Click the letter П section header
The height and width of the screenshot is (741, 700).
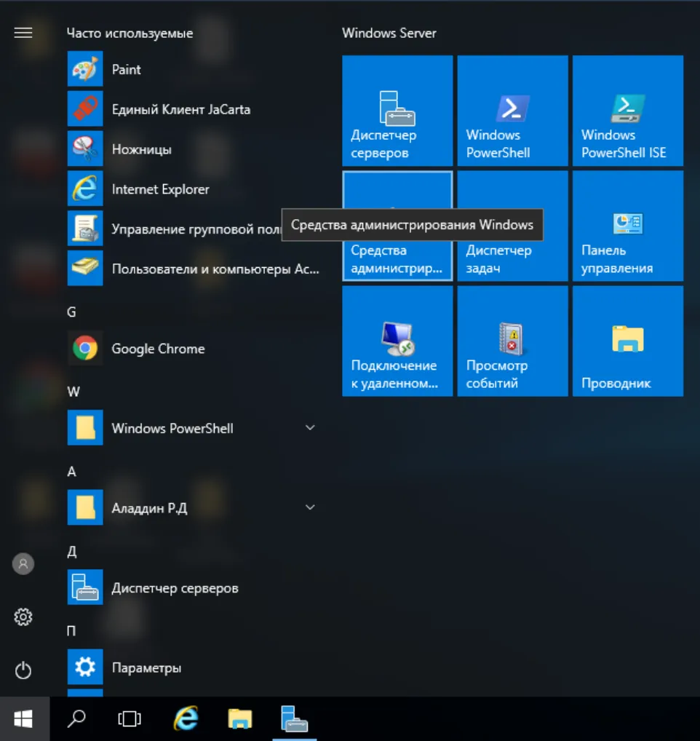[x=71, y=631]
